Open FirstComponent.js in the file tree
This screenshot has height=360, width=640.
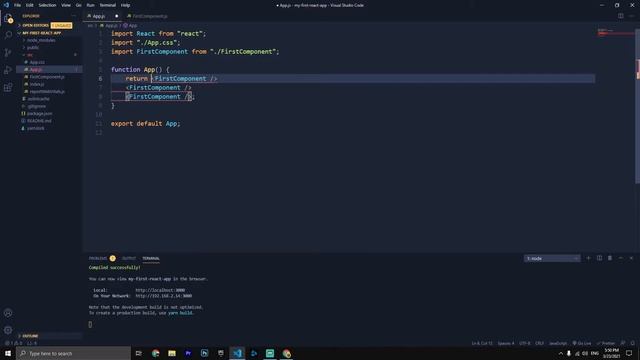[x=47, y=77]
